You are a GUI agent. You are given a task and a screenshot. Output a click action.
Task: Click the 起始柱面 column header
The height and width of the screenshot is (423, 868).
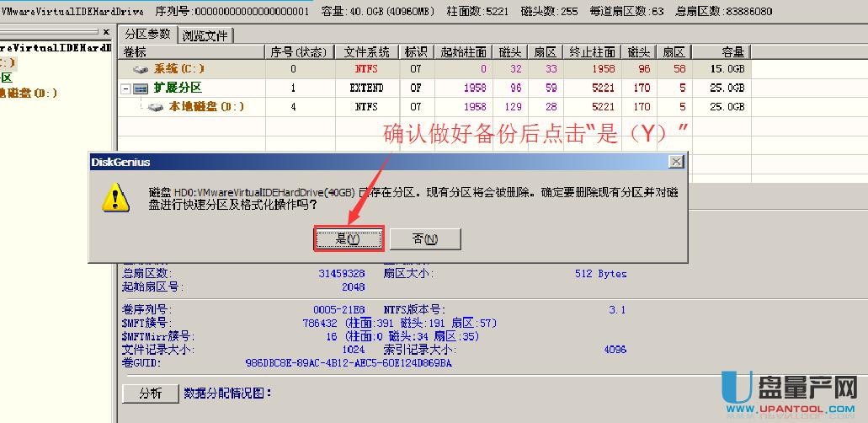(462, 52)
